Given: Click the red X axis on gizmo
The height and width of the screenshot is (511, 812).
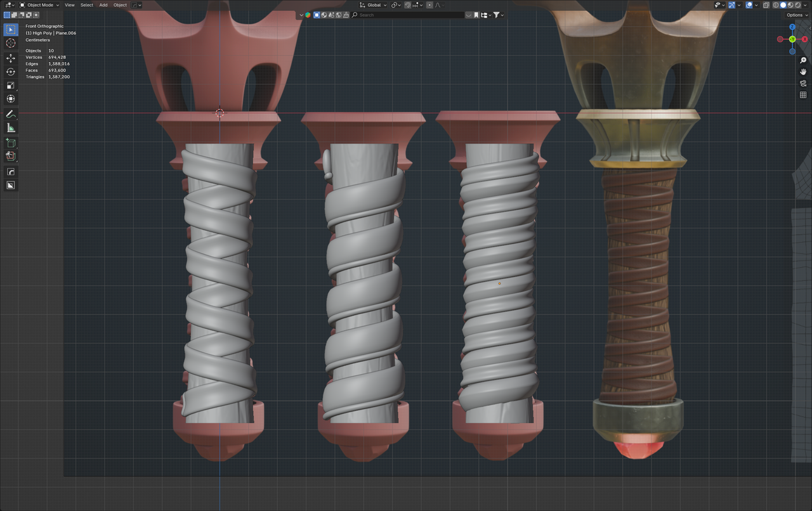Looking at the screenshot, I should point(805,39).
